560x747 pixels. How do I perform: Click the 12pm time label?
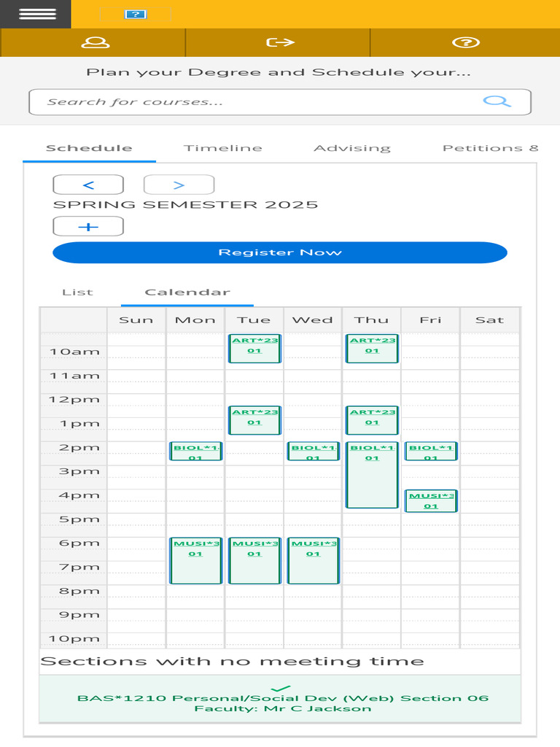75,400
